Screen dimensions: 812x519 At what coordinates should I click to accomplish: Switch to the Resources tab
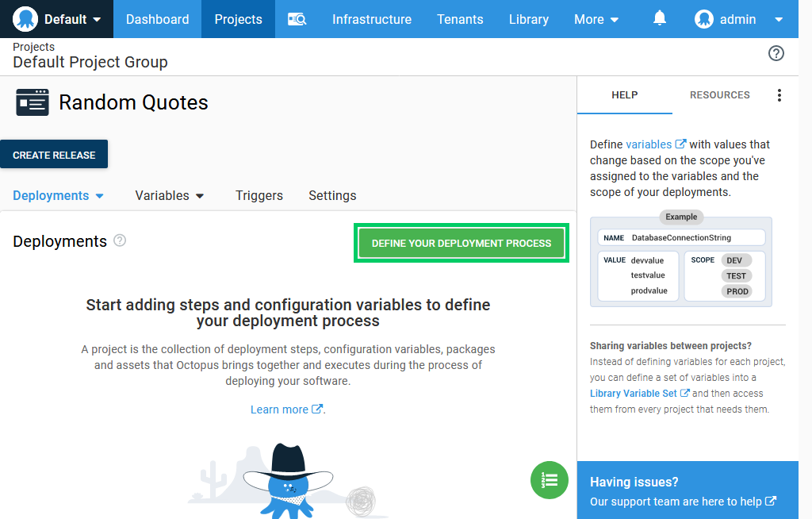719,95
